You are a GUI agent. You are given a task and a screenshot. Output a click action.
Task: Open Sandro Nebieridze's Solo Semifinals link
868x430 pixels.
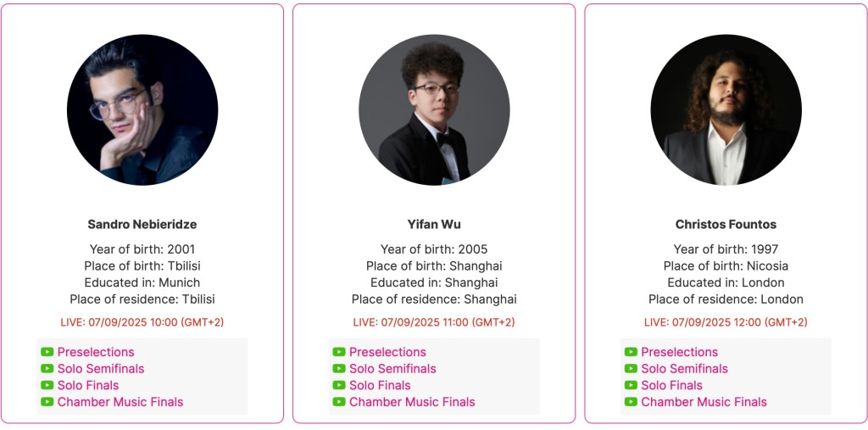click(101, 369)
